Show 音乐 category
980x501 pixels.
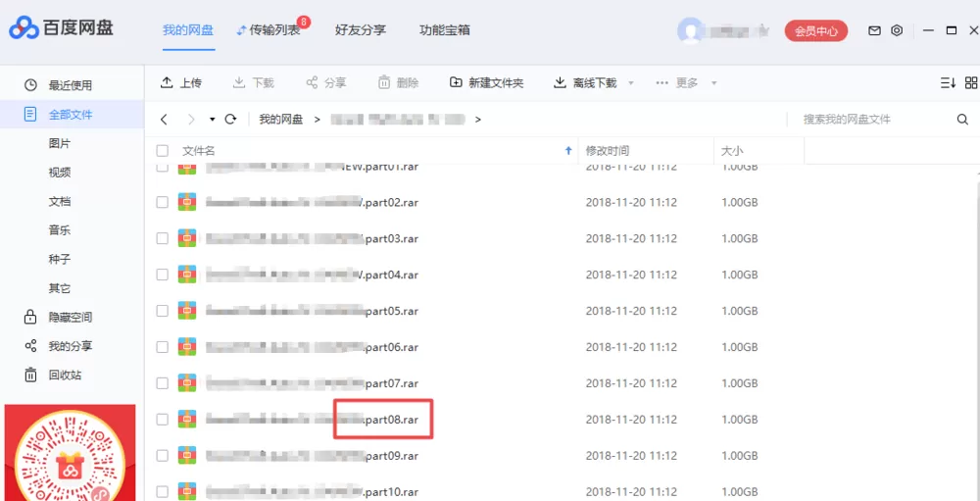pos(60,230)
